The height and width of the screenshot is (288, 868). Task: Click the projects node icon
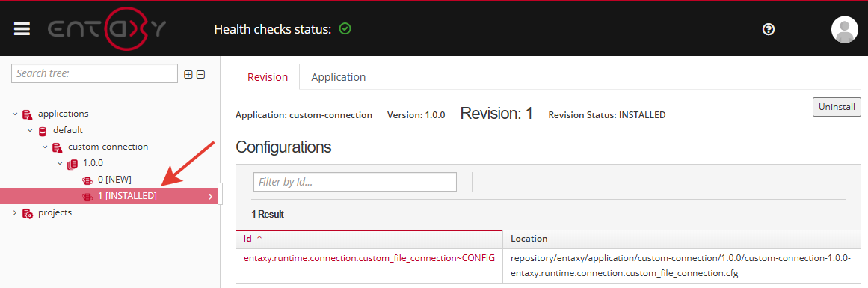tap(28, 213)
